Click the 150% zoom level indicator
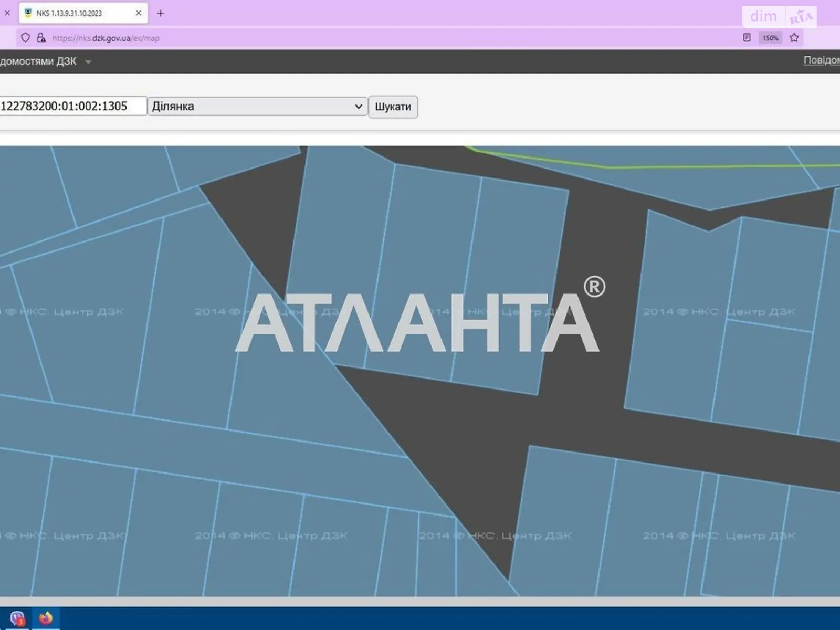The height and width of the screenshot is (630, 840). pyautogui.click(x=770, y=38)
